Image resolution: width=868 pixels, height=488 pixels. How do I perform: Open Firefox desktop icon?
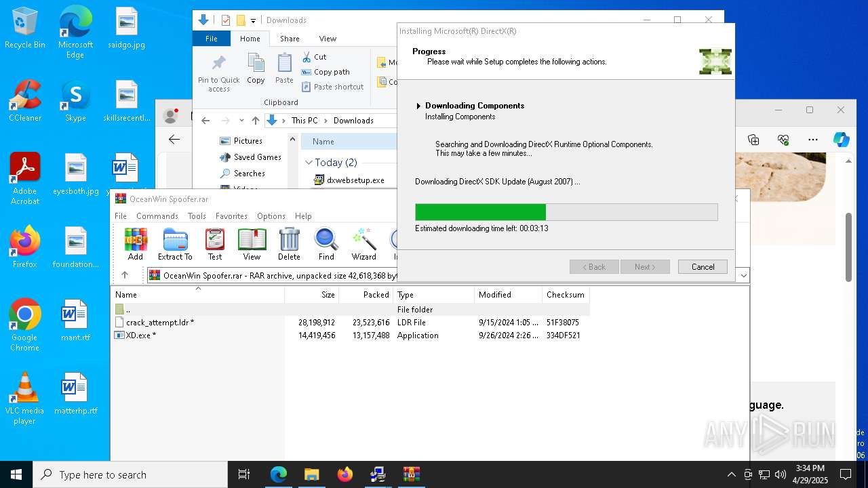pos(25,247)
